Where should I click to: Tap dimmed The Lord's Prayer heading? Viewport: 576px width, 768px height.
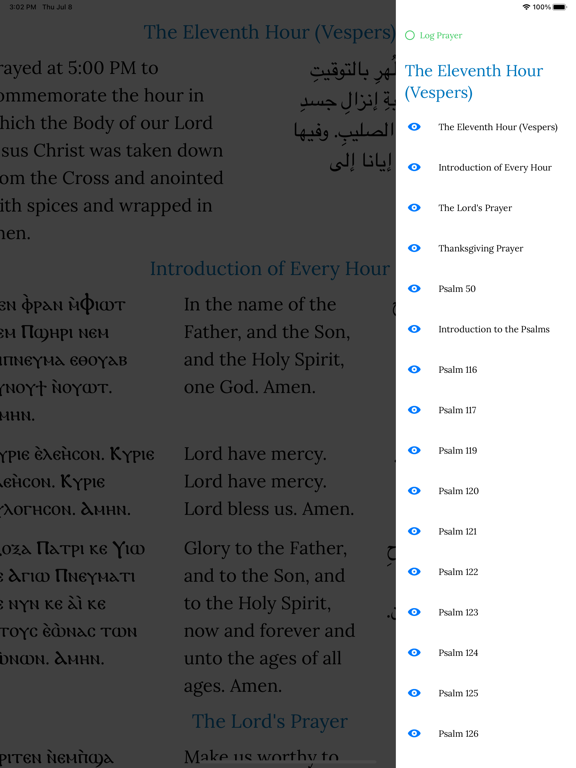270,721
